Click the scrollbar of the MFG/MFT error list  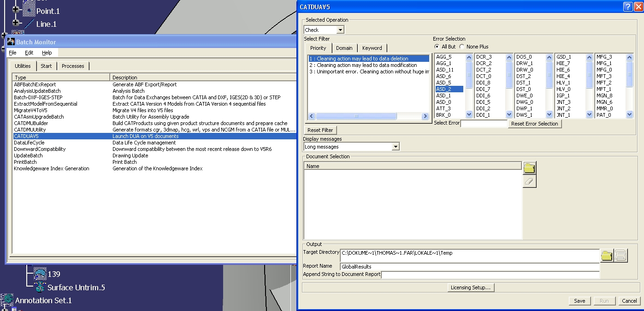[630, 86]
